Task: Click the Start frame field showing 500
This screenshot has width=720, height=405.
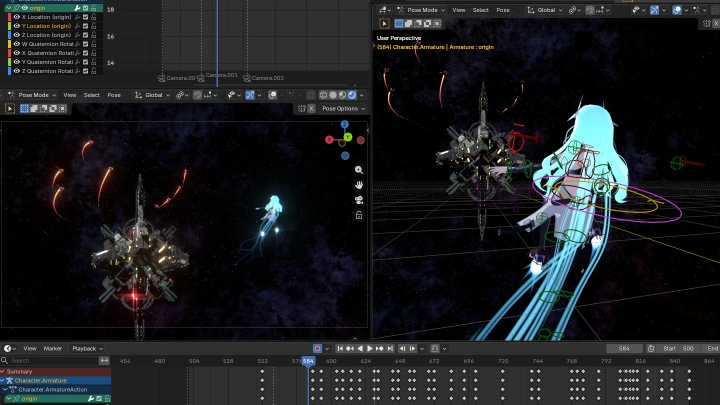Action: click(679, 349)
